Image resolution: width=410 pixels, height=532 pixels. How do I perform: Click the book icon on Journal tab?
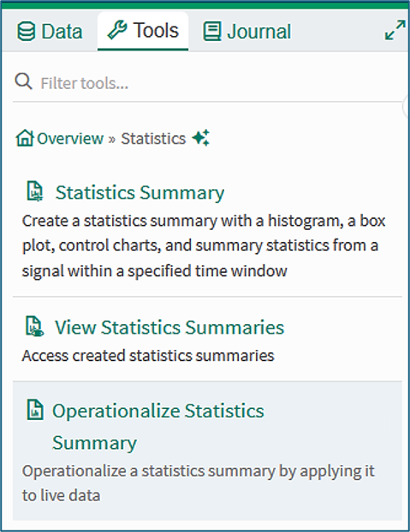(x=212, y=32)
